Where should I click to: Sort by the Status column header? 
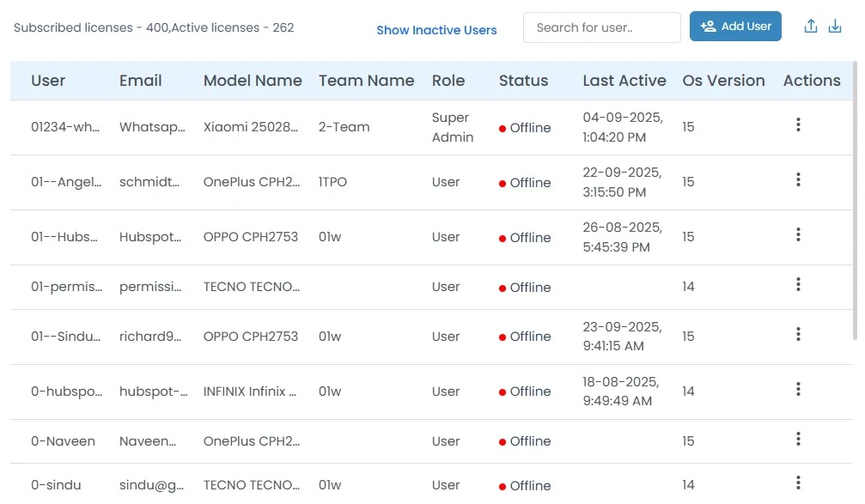point(523,81)
